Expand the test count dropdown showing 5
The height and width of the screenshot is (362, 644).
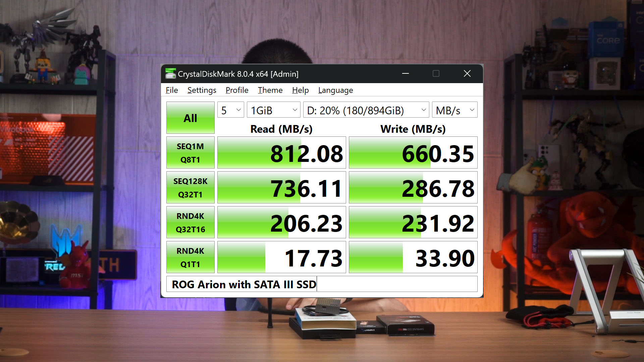click(x=231, y=110)
